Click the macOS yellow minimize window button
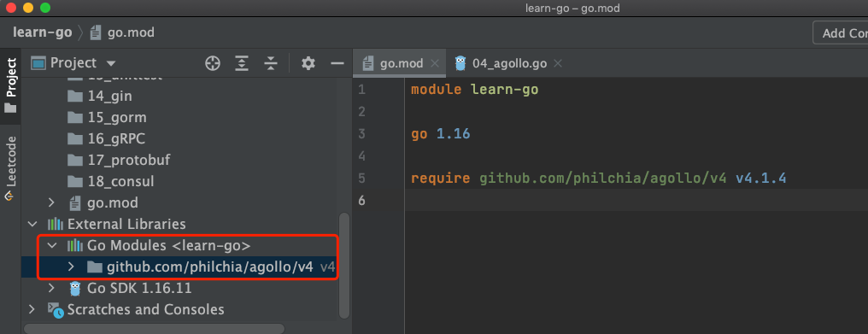868x334 pixels. tap(27, 8)
